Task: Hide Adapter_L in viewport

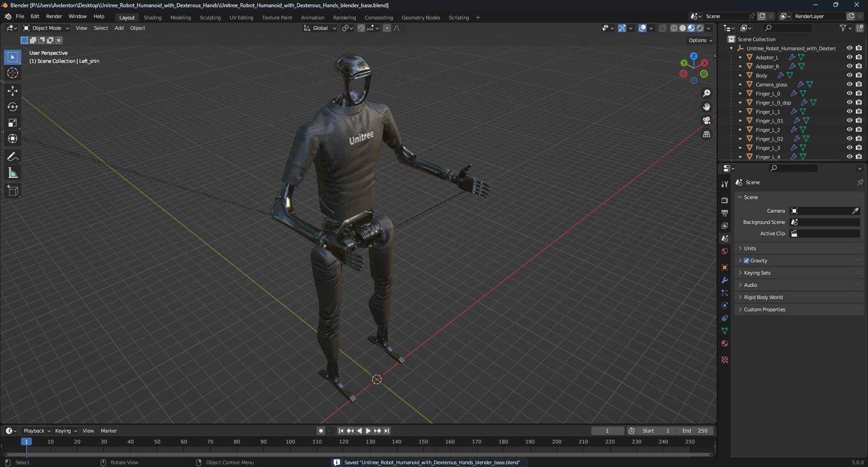Action: 849,57
